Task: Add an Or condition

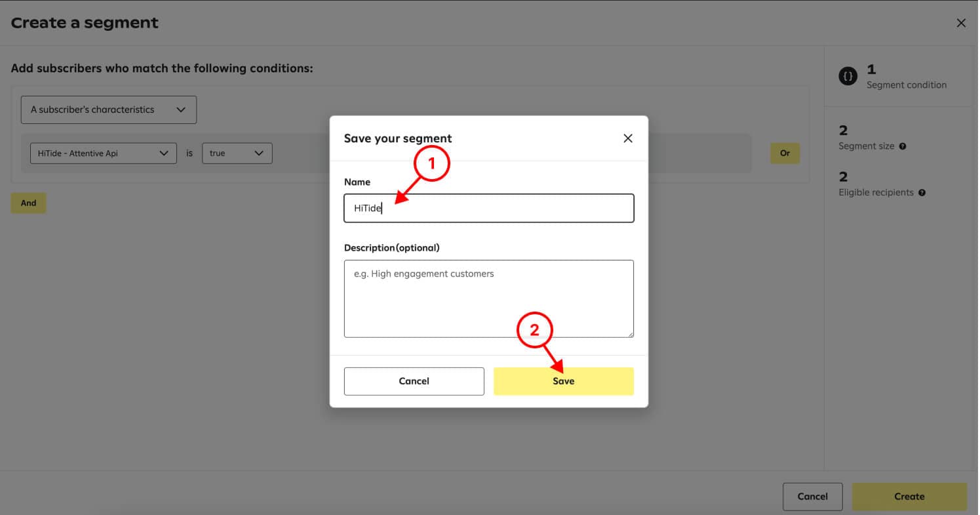Action: 785,154
